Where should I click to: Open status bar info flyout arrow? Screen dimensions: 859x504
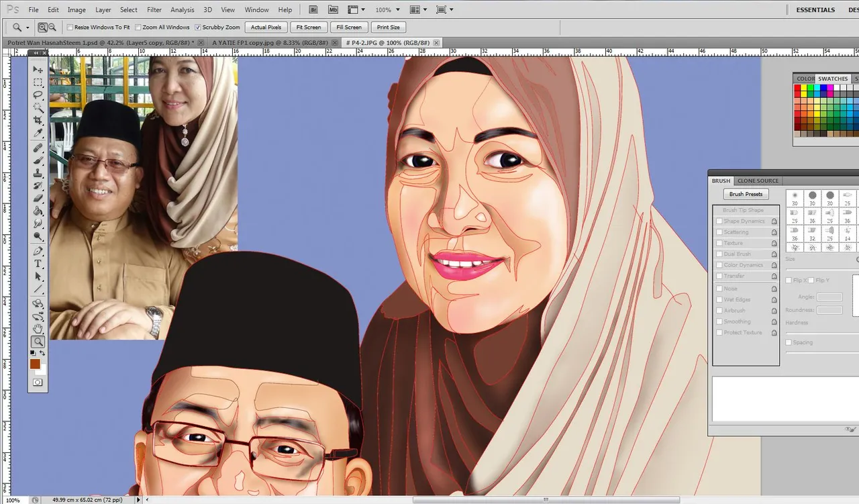pyautogui.click(x=139, y=500)
